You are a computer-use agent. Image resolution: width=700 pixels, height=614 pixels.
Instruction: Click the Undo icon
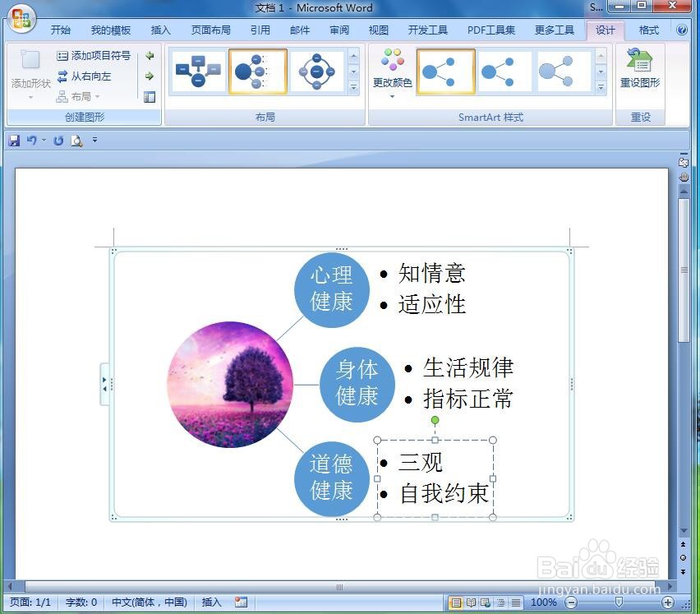tap(32, 141)
